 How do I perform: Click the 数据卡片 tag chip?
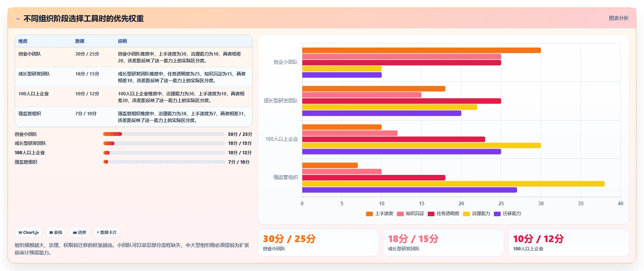tap(107, 232)
